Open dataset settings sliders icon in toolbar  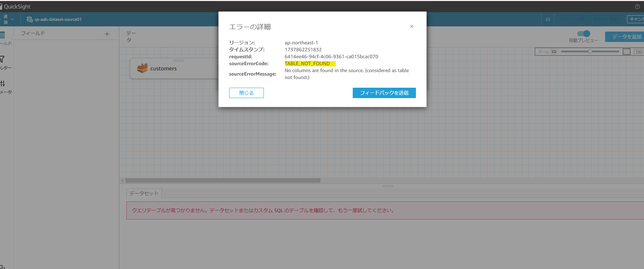coord(548,19)
